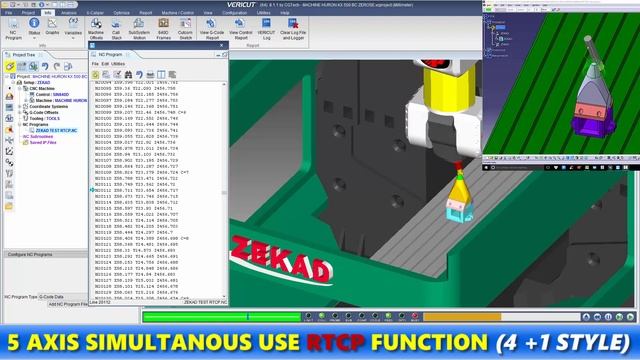
Task: Click the Configure NC Programs header
Action: [x=45, y=254]
